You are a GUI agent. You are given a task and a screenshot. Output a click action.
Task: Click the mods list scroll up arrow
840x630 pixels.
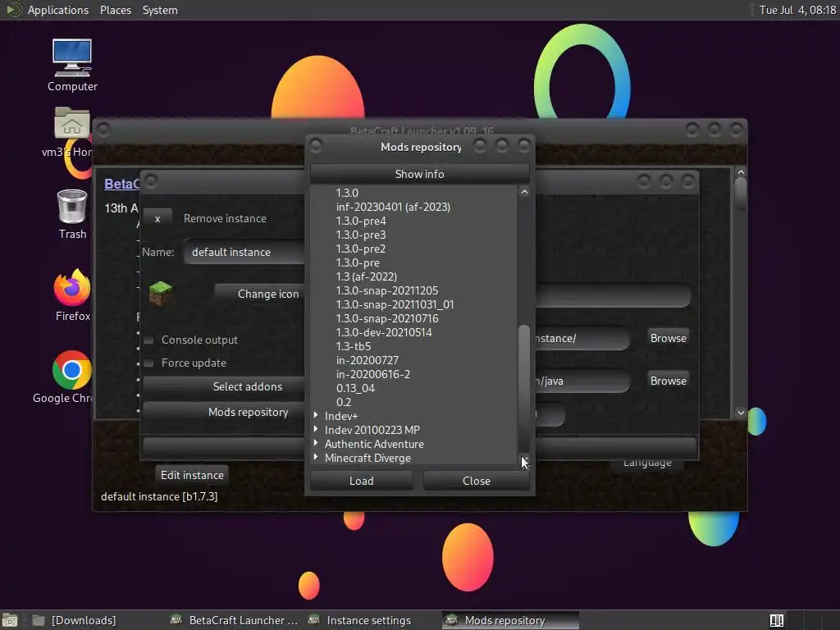click(524, 192)
